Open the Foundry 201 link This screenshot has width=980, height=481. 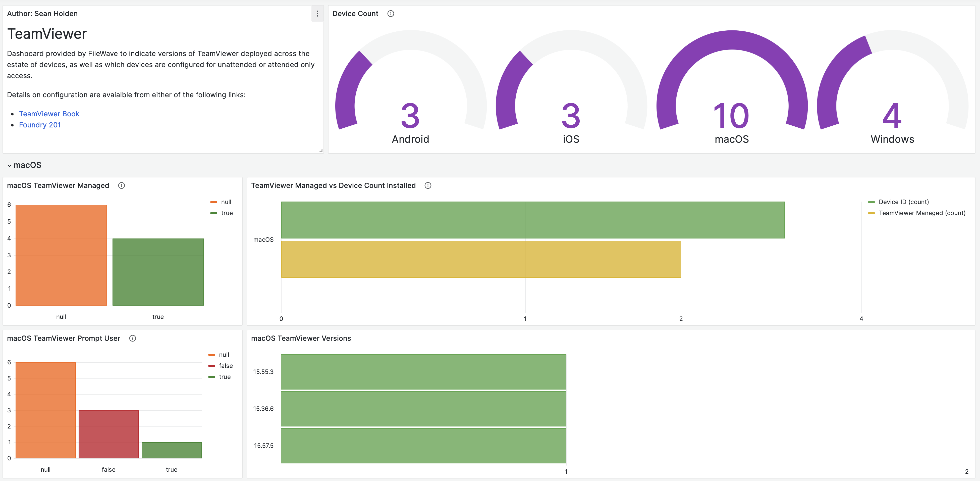tap(40, 125)
